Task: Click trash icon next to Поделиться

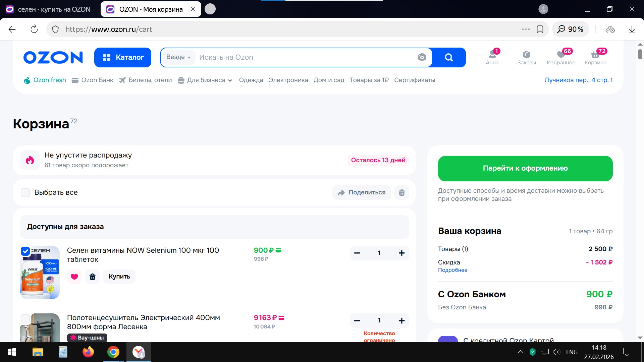Action: [x=401, y=192]
